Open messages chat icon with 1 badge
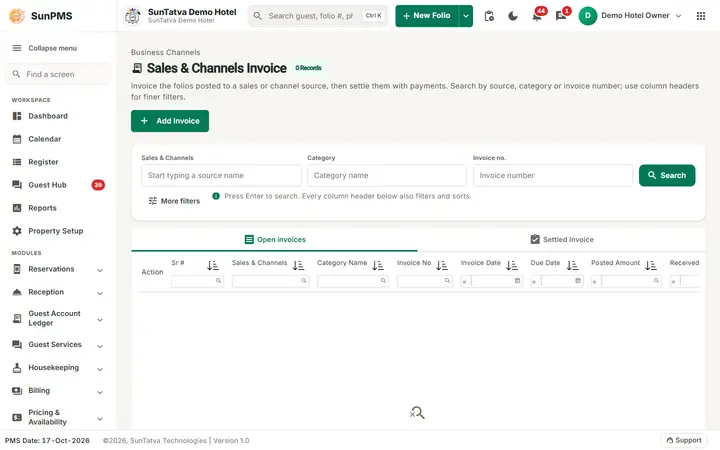This screenshot has width=720, height=450. (561, 16)
